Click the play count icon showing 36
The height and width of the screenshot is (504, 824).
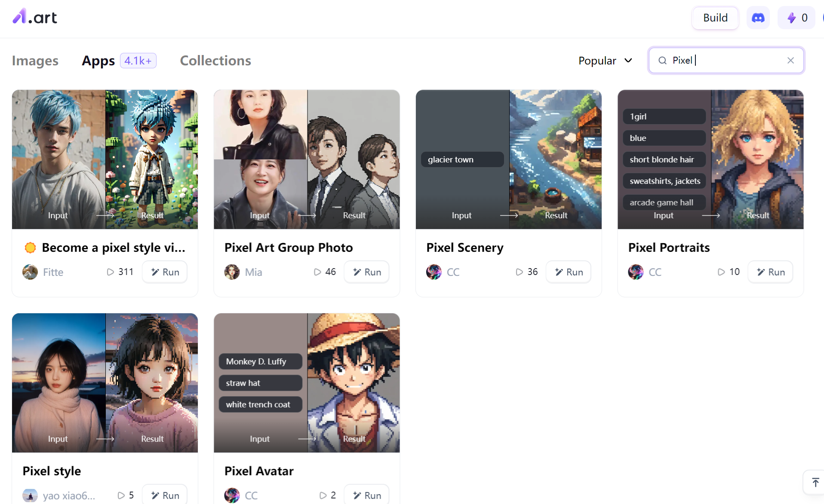coord(520,272)
